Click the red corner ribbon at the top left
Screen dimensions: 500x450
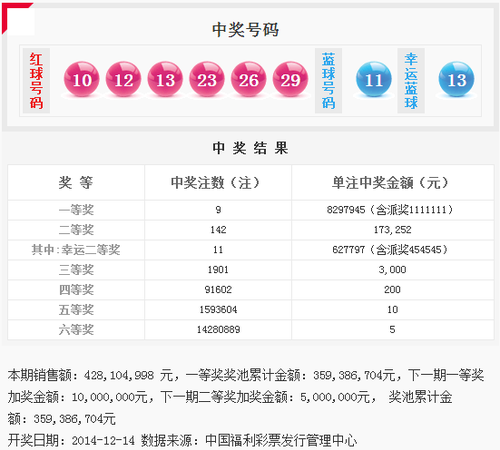pos(13,15)
